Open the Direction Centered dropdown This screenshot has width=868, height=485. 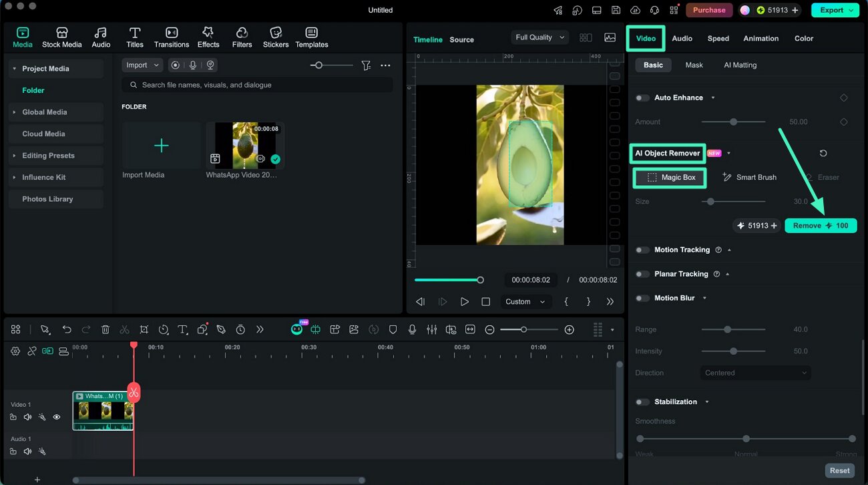point(755,373)
